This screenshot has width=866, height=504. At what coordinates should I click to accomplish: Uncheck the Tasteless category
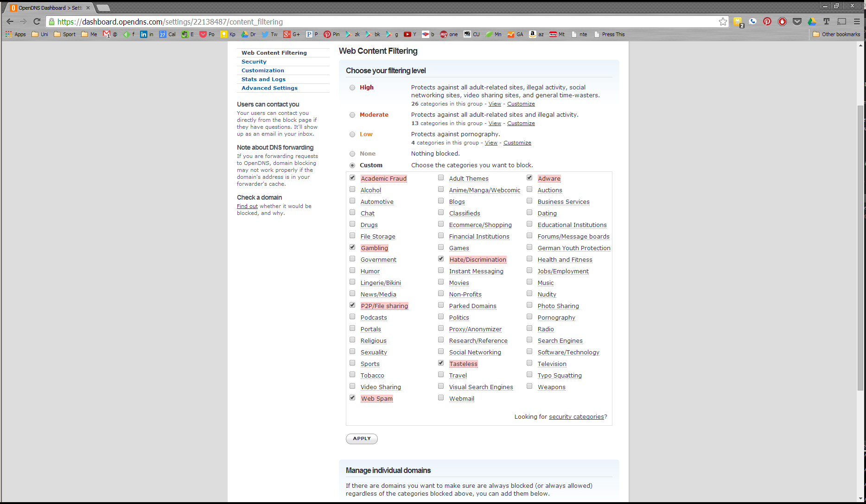coord(441,363)
